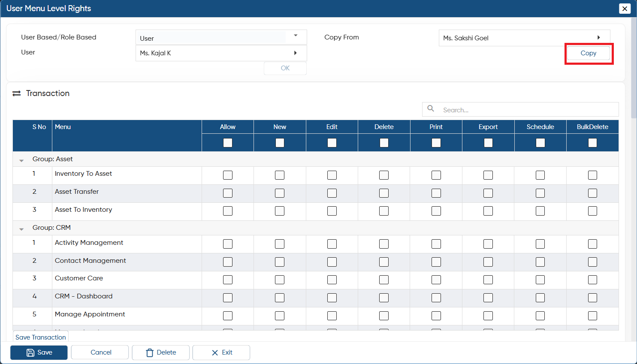637x364 pixels.
Task: Click the BulkDelete column header
Action: (x=592, y=127)
